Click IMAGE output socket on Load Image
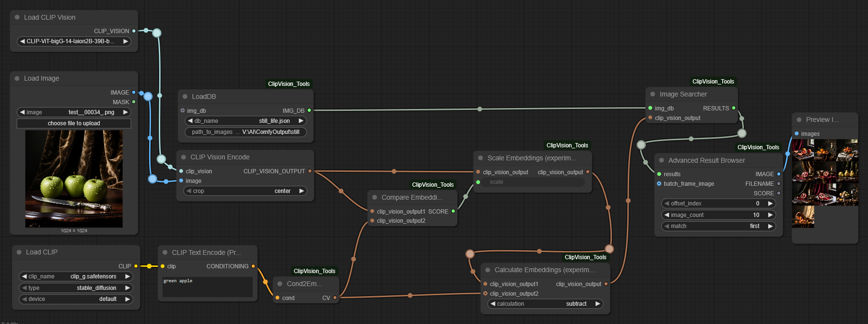 tap(134, 92)
